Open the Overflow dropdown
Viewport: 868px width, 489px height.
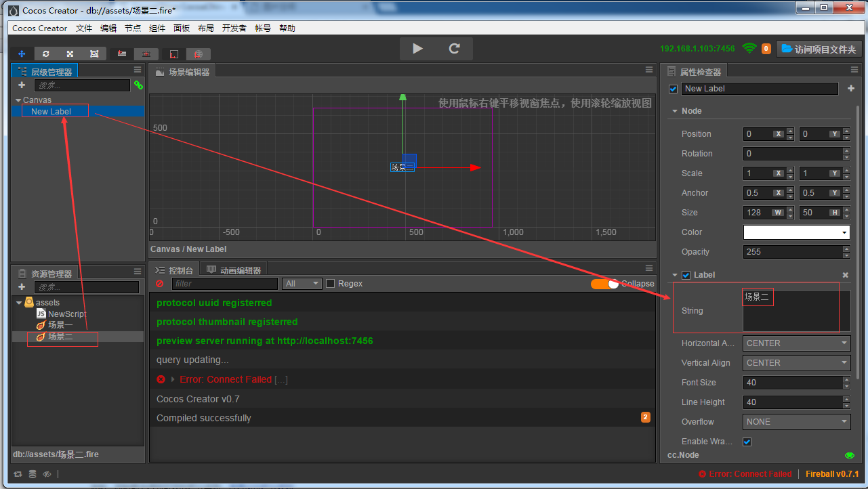click(x=796, y=422)
